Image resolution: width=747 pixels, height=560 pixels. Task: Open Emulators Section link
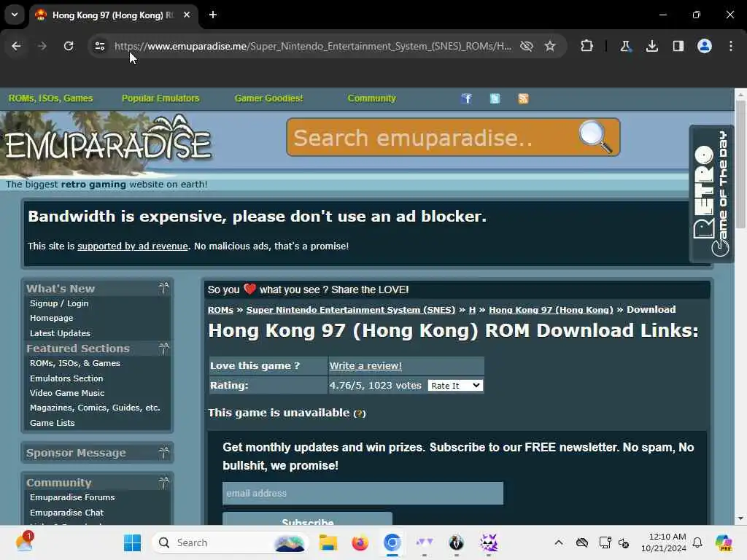(x=66, y=378)
